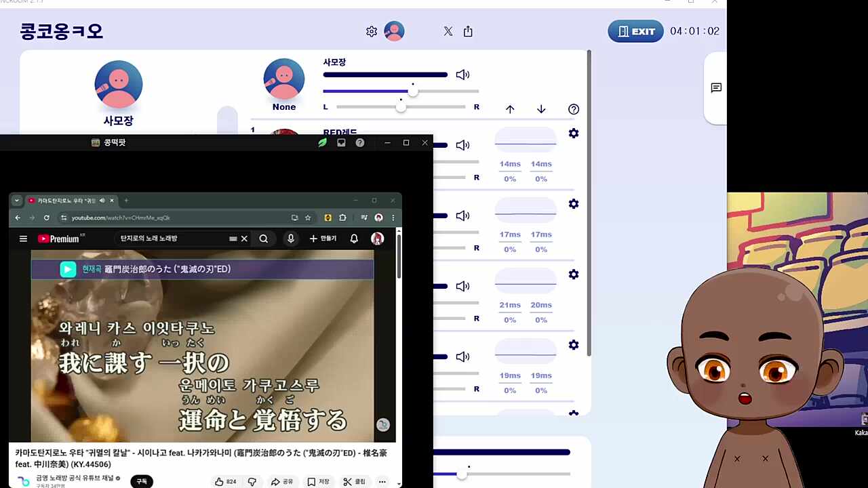Screen dimensions: 868x488
Task: Click the settings gear next to RED레드 channel
Action: click(573, 134)
